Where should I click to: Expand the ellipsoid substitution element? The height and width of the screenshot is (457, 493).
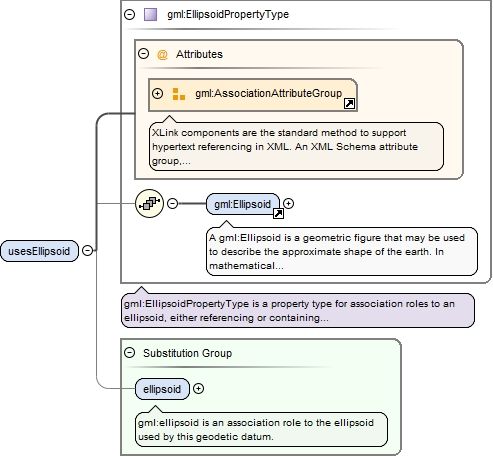(198, 389)
